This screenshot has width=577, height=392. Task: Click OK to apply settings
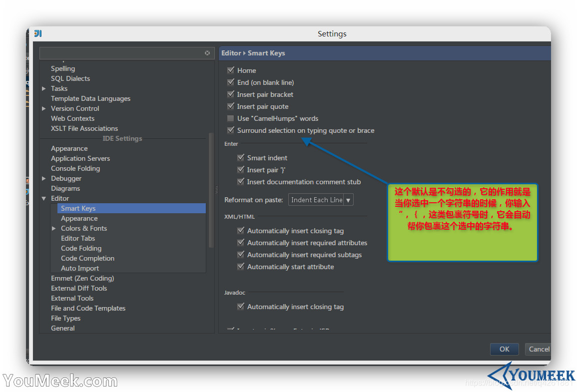point(504,349)
